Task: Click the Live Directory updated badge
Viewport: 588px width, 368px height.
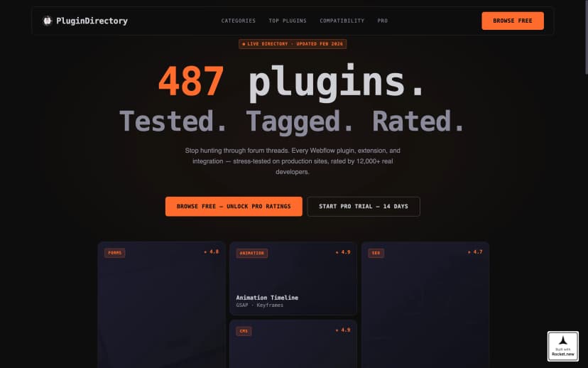Action: click(293, 44)
